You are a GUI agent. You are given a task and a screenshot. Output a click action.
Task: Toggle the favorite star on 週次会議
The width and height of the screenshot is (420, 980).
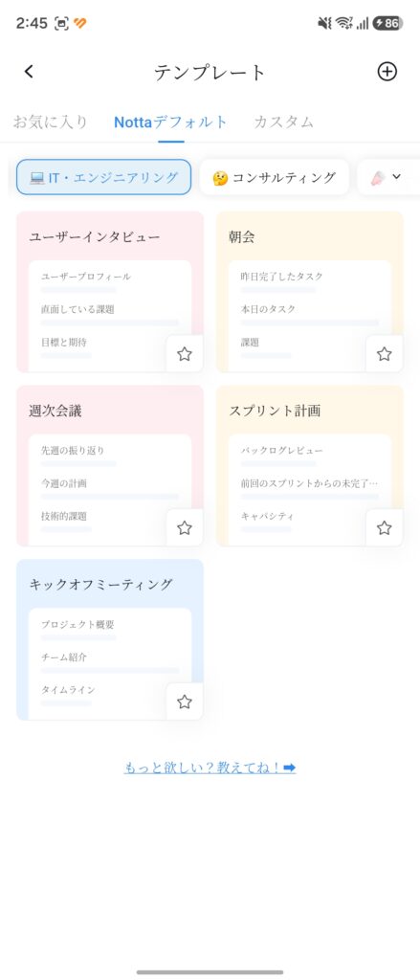click(185, 528)
